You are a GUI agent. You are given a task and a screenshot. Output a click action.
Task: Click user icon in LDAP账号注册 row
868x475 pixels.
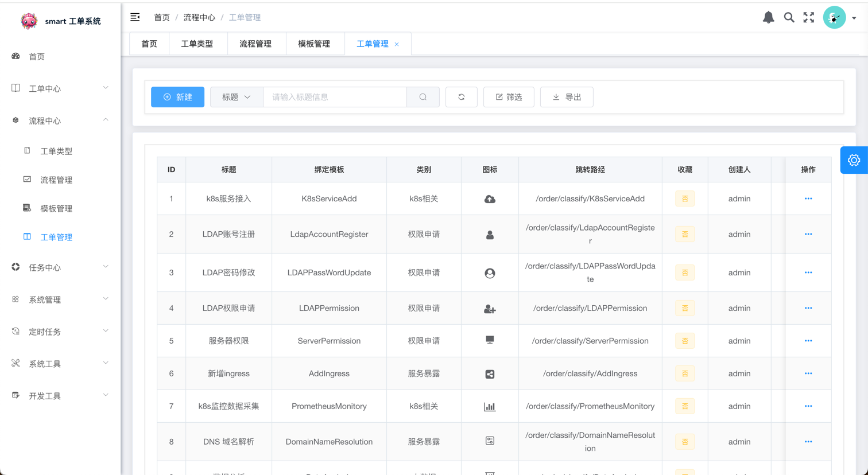490,235
